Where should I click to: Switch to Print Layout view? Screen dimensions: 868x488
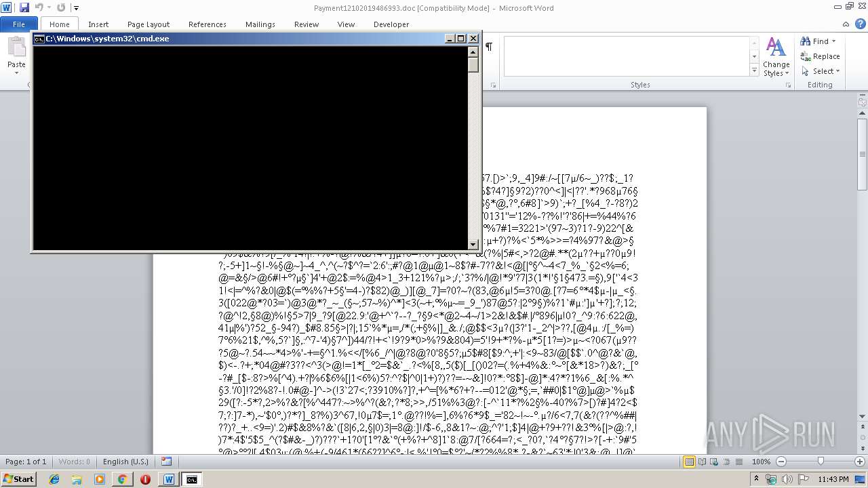(x=689, y=462)
